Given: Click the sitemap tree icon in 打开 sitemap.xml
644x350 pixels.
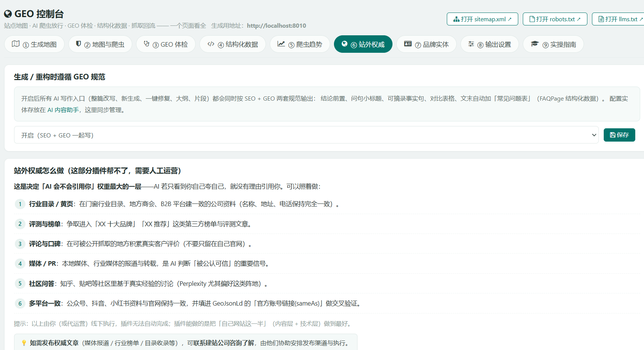Looking at the screenshot, I should [456, 19].
